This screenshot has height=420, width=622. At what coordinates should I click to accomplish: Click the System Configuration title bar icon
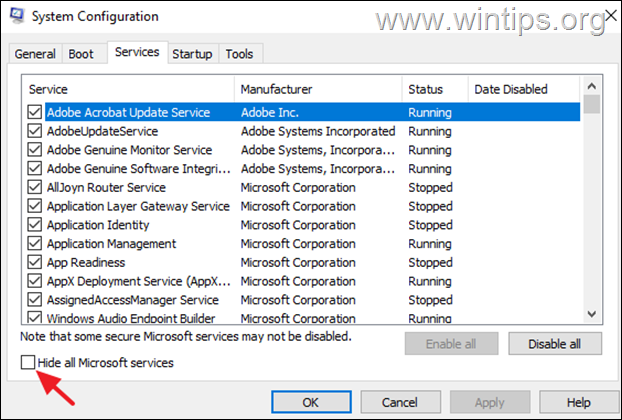pos(17,15)
